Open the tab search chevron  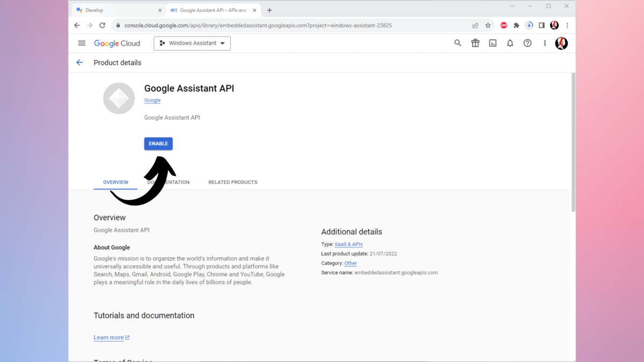[512, 6]
